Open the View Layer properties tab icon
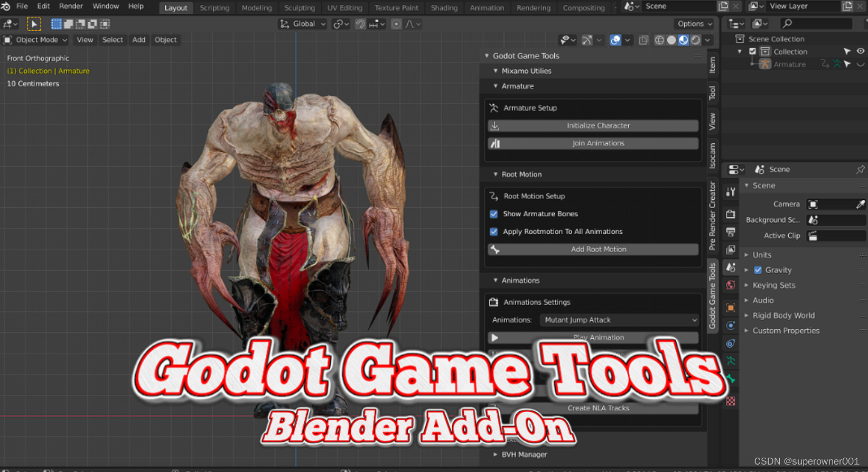 [731, 249]
